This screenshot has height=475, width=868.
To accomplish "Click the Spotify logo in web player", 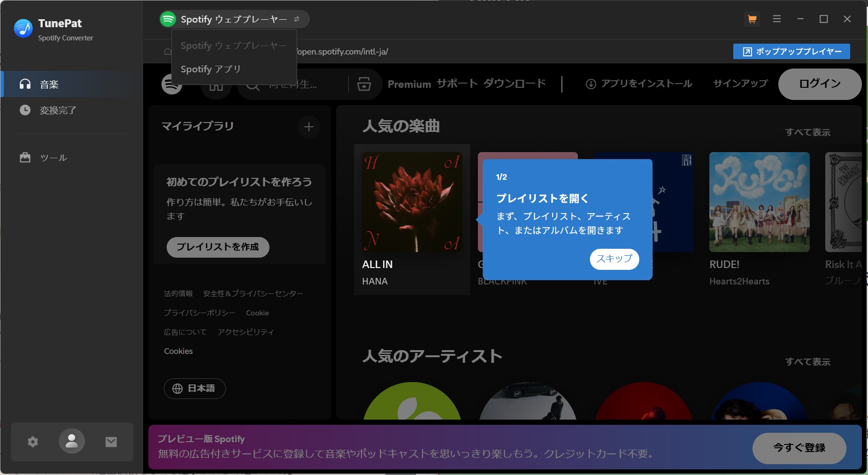I will (x=172, y=84).
